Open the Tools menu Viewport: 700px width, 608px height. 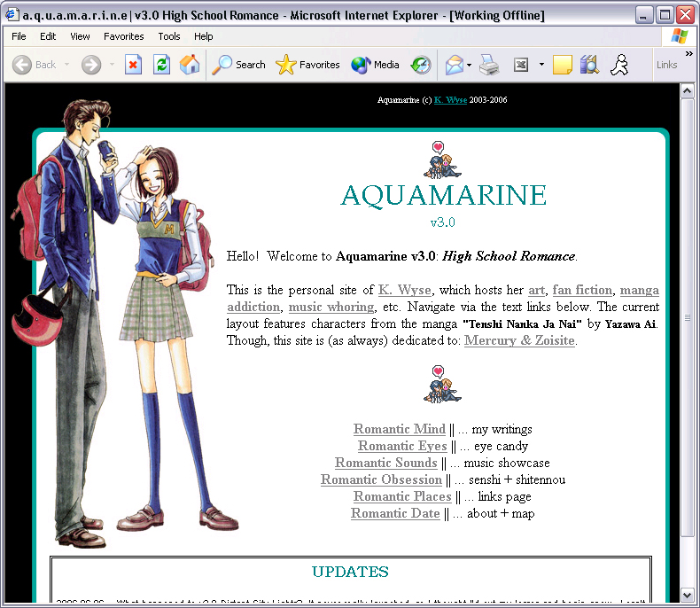click(169, 36)
